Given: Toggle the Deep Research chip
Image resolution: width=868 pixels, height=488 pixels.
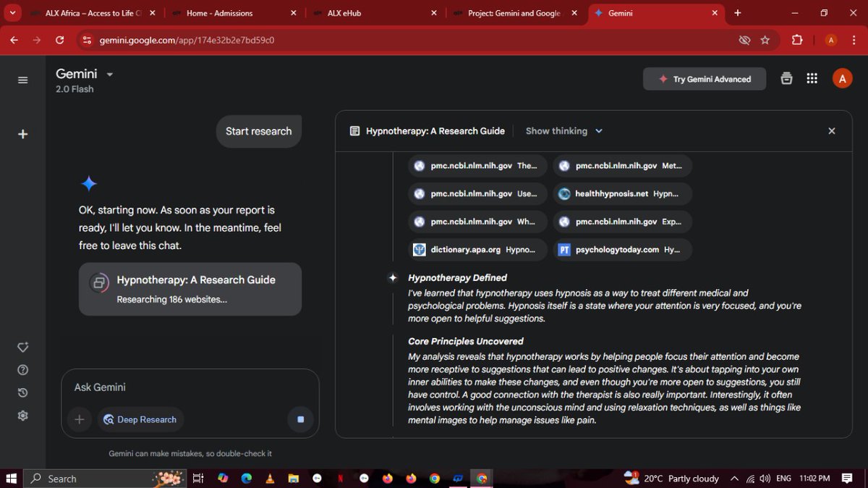Looking at the screenshot, I should 140,419.
